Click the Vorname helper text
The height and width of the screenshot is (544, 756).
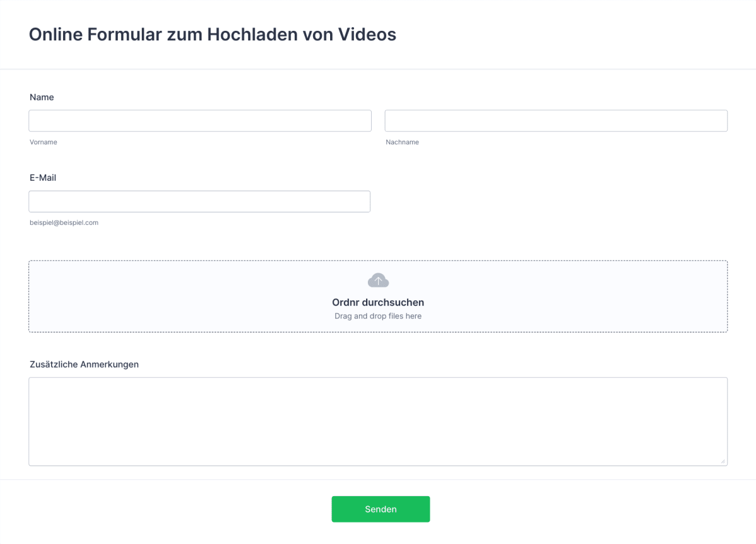(43, 142)
